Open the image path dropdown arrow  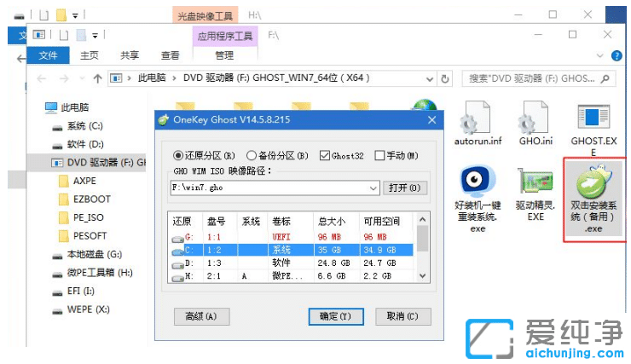pyautogui.click(x=373, y=188)
